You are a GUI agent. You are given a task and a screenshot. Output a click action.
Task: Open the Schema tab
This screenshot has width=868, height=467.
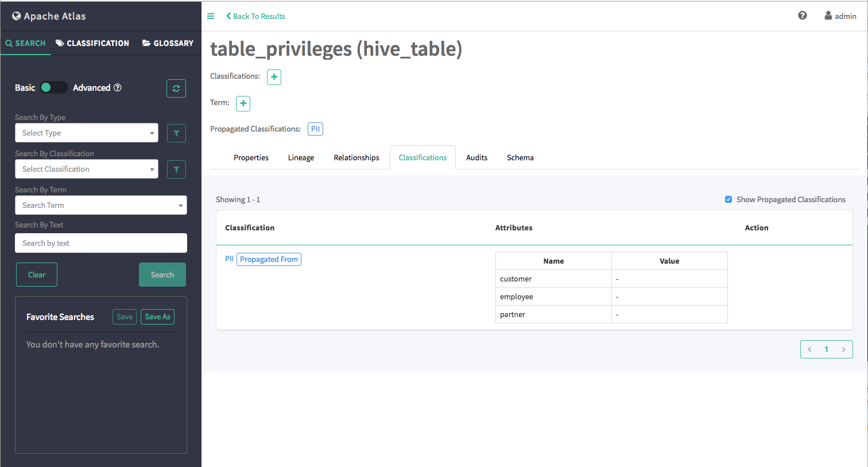(520, 157)
